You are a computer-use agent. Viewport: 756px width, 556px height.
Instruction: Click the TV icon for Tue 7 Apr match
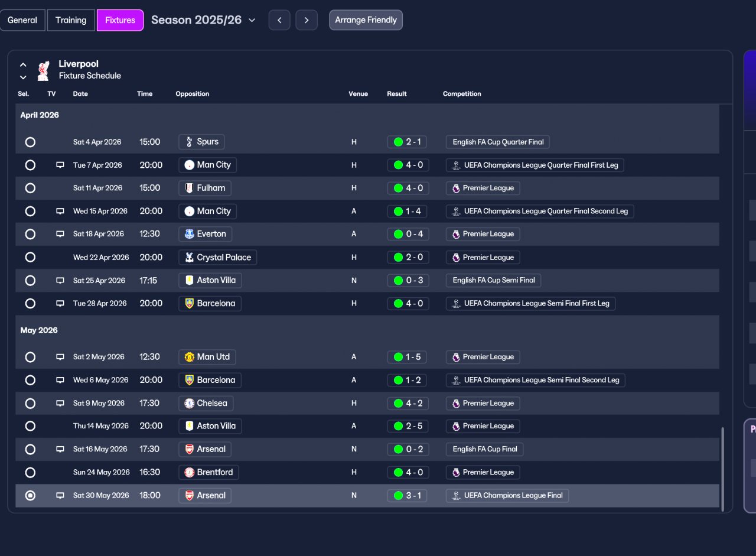click(60, 165)
